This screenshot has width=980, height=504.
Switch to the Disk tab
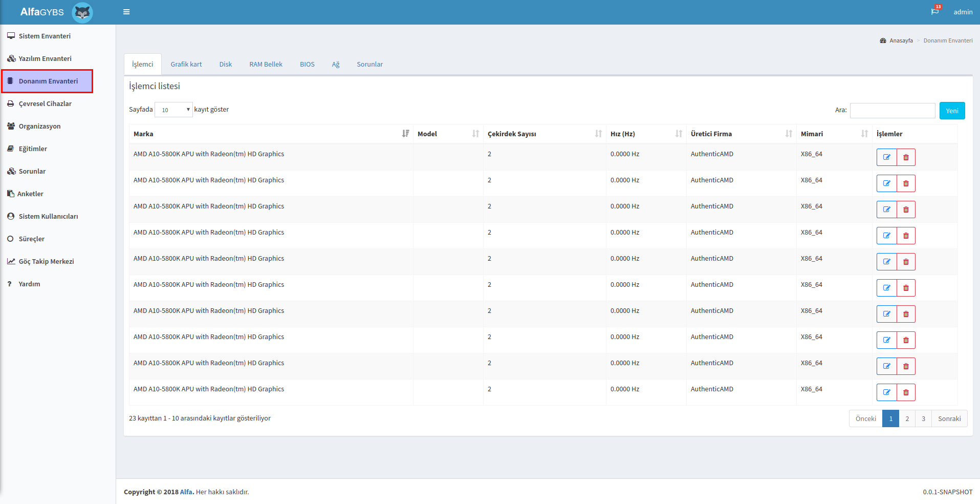(226, 64)
